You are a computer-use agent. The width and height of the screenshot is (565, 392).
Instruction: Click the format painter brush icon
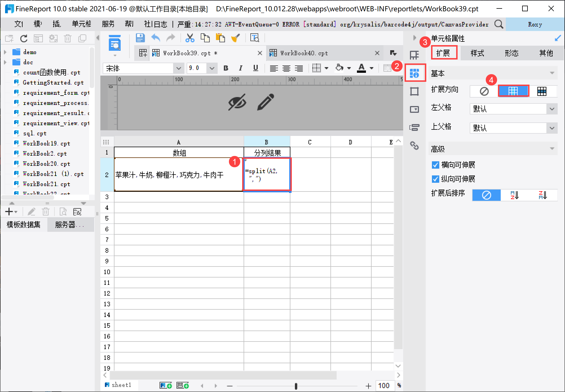235,38
